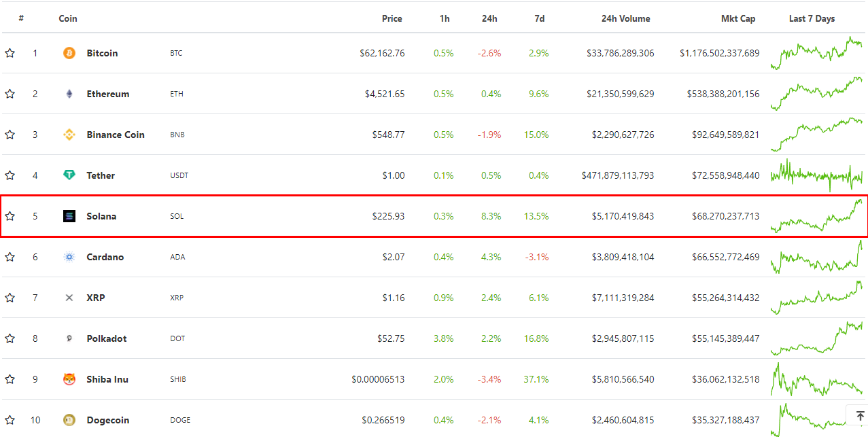
Task: Sort table by Price header
Action: point(392,18)
